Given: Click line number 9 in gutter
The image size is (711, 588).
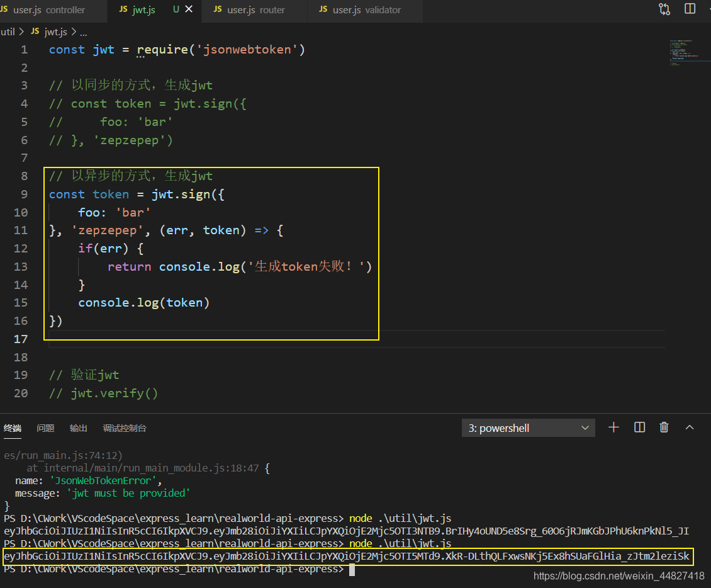Looking at the screenshot, I should [x=25, y=194].
